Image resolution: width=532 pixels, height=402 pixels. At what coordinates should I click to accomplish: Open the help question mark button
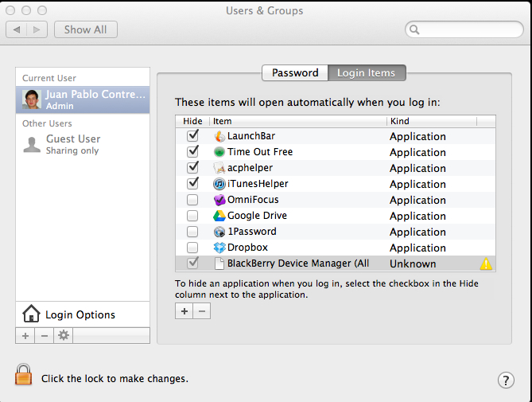click(x=506, y=380)
